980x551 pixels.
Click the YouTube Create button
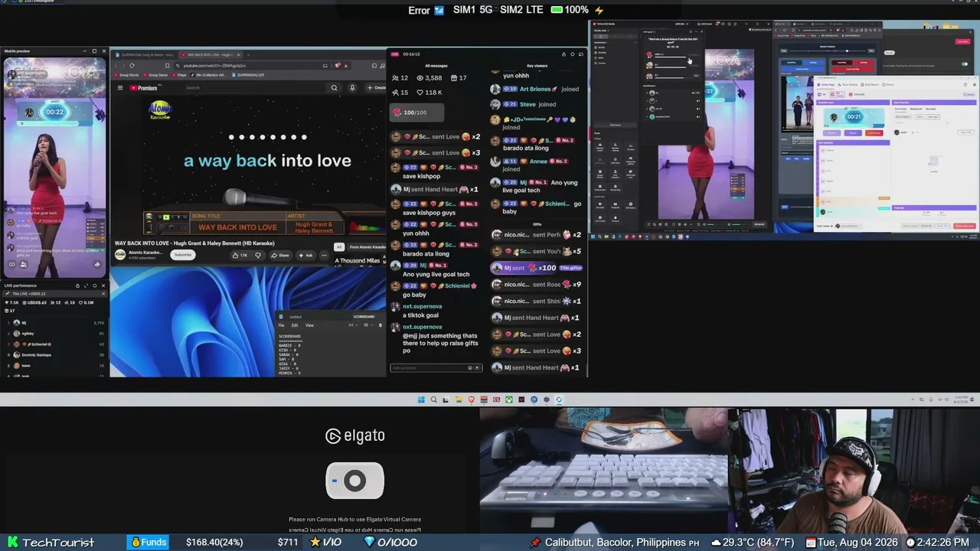click(x=376, y=88)
